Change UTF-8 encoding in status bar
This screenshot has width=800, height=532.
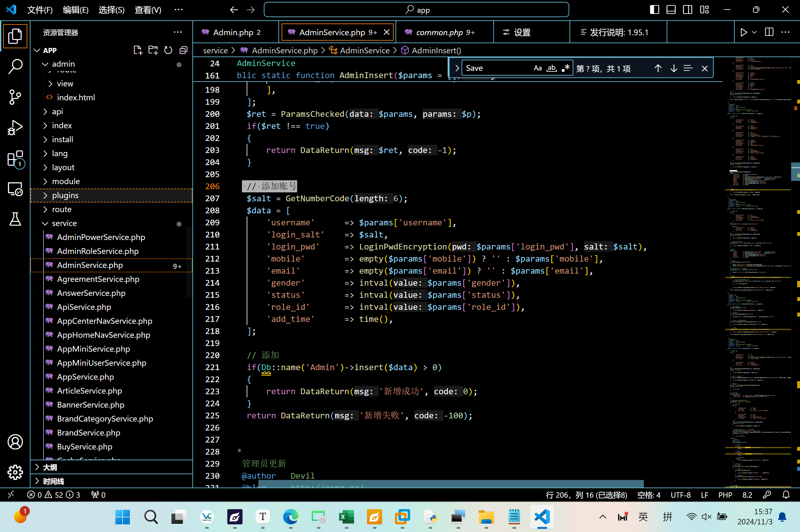[680, 495]
